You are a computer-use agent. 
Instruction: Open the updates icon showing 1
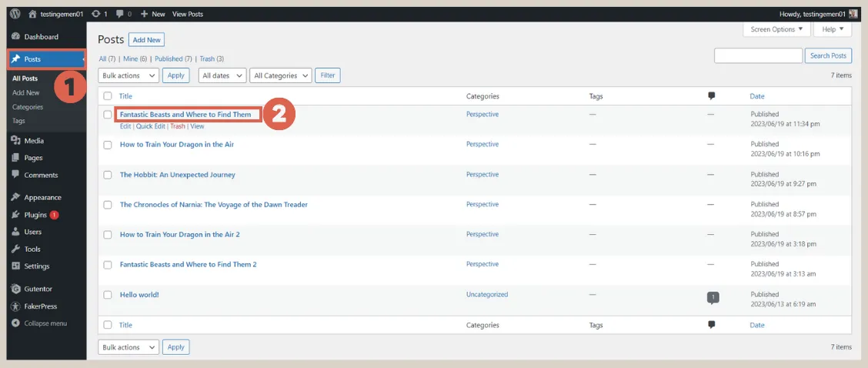tap(99, 14)
